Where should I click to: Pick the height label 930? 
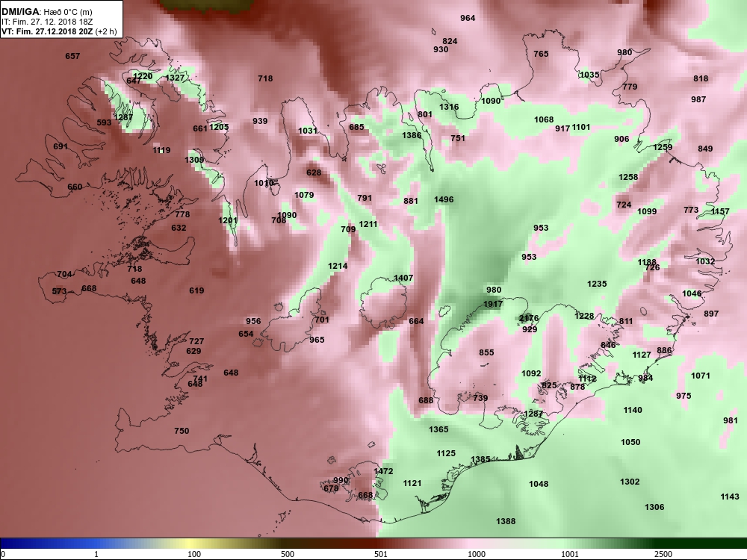click(441, 49)
